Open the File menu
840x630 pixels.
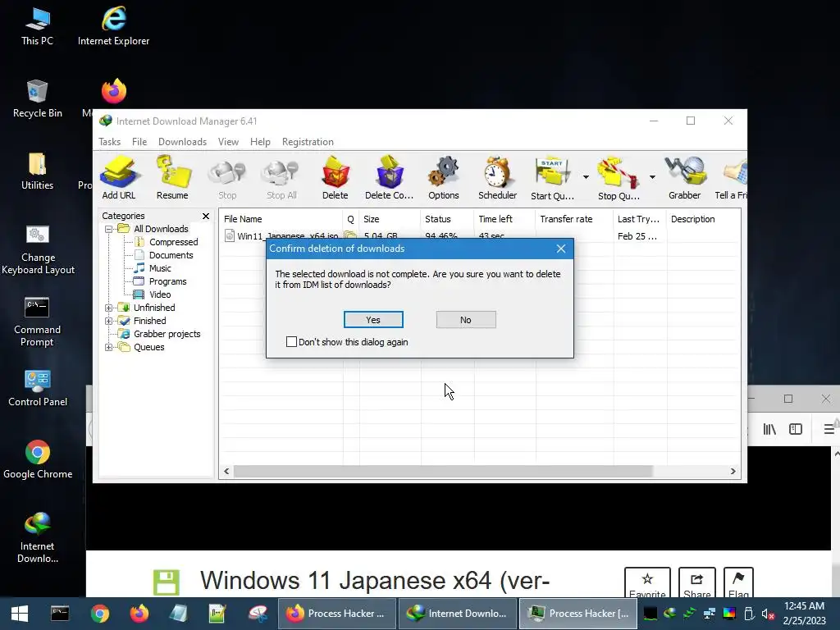[x=139, y=142]
